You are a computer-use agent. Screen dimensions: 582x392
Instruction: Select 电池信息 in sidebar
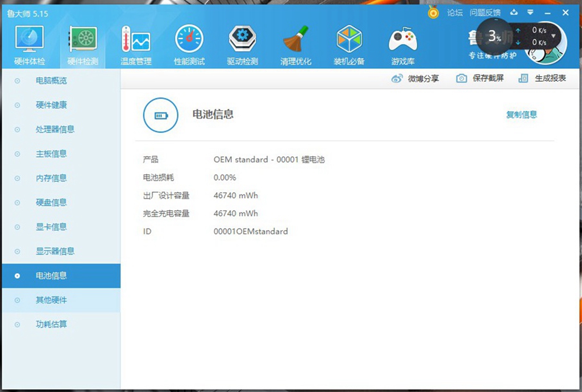[61, 276]
